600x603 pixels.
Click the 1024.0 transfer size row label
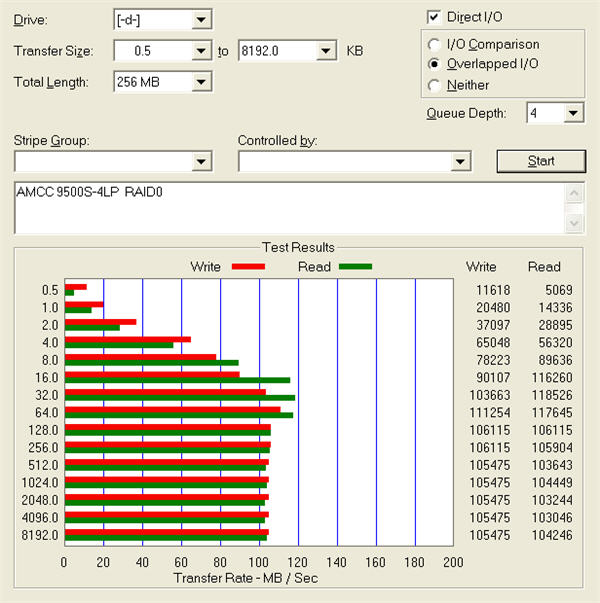[x=40, y=483]
